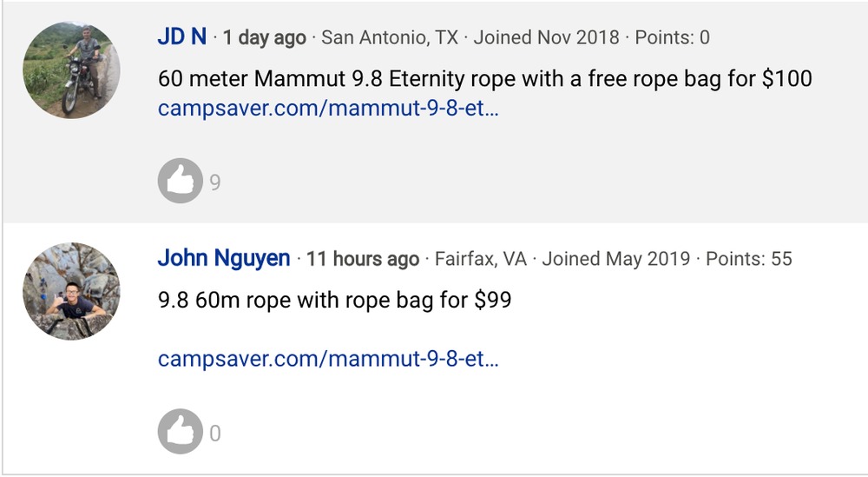Click John Nguyen's "Points: 55" label
868x477 pixels.
pos(748,259)
